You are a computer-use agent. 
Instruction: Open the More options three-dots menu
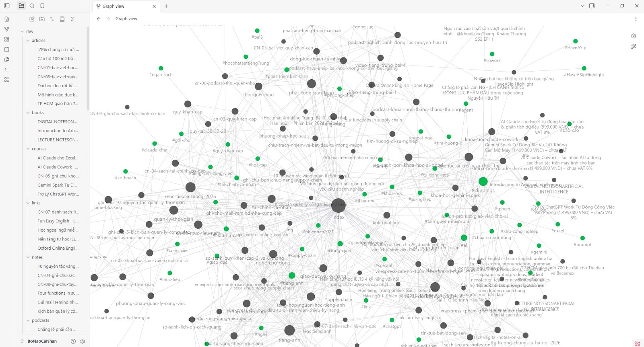tap(636, 19)
